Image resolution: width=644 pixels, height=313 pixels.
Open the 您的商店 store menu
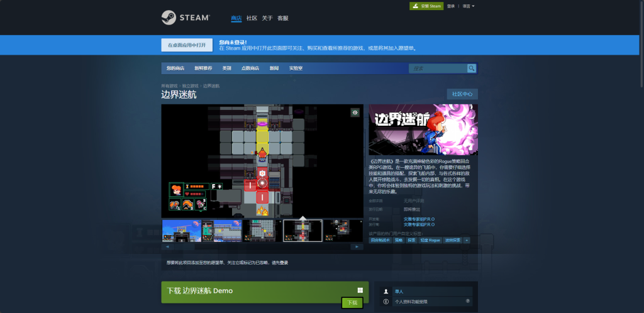(175, 68)
